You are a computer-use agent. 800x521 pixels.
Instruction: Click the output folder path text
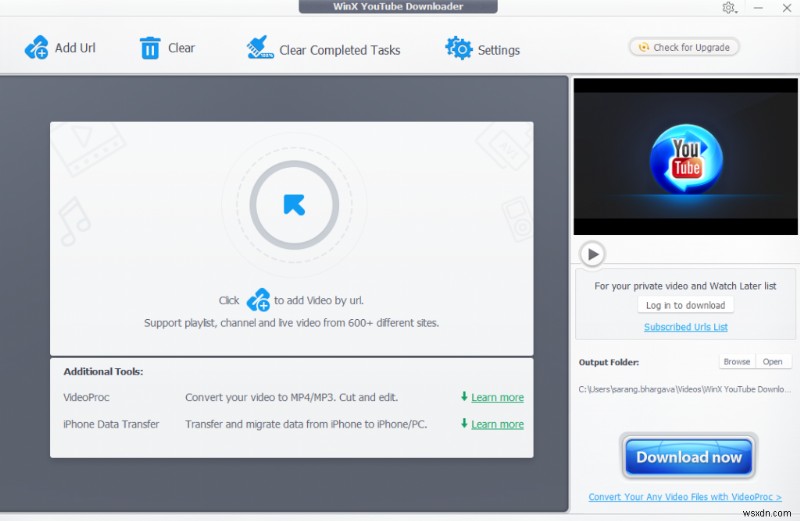(x=685, y=389)
